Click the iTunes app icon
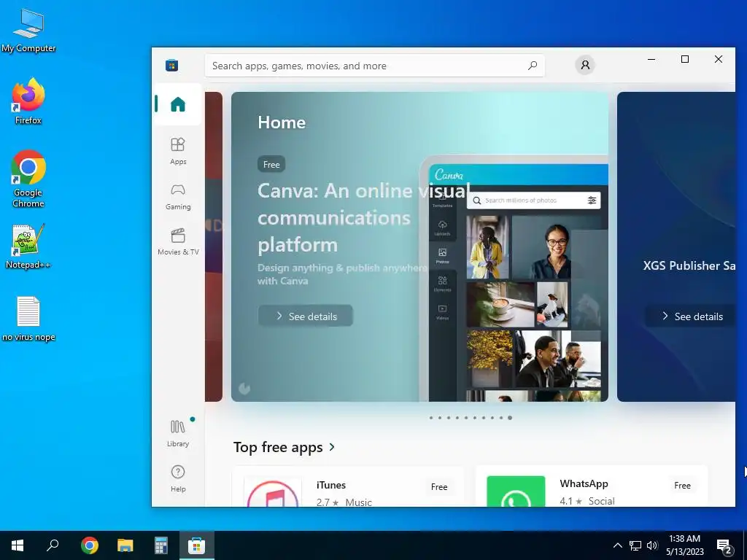This screenshot has height=560, width=747. pos(273,492)
